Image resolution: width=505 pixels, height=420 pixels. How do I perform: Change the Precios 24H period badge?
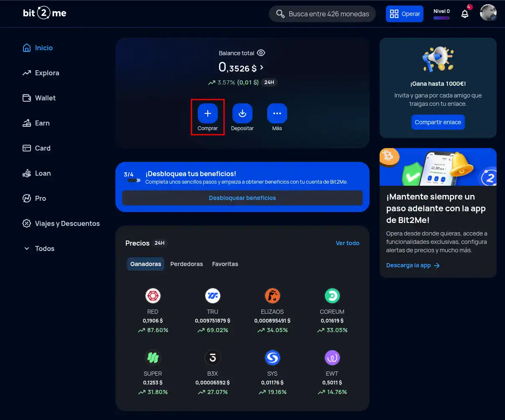pyautogui.click(x=160, y=243)
